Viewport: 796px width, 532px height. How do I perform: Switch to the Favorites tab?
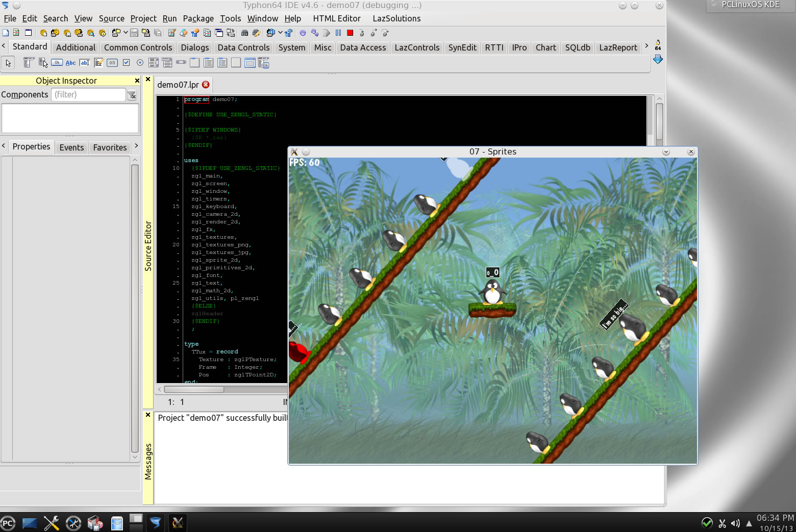tap(110, 147)
